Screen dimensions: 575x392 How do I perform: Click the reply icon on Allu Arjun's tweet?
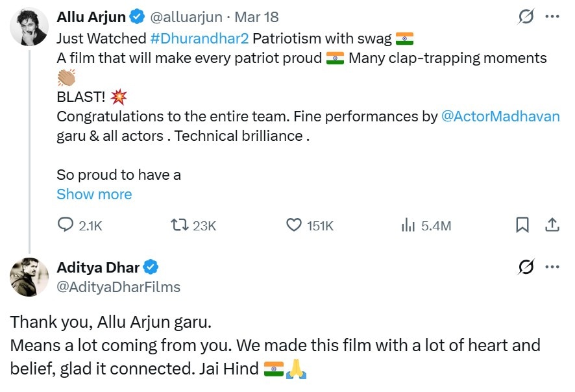tap(66, 225)
